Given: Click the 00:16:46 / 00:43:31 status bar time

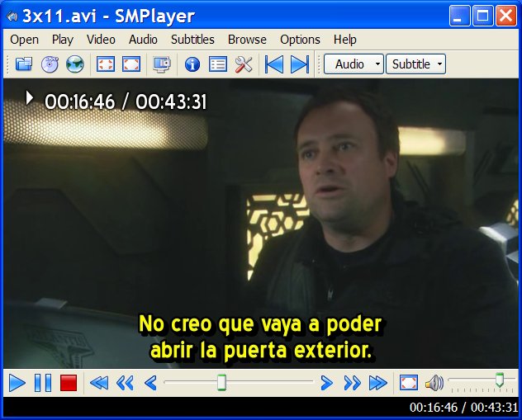Looking at the screenshot, I should pos(463,407).
